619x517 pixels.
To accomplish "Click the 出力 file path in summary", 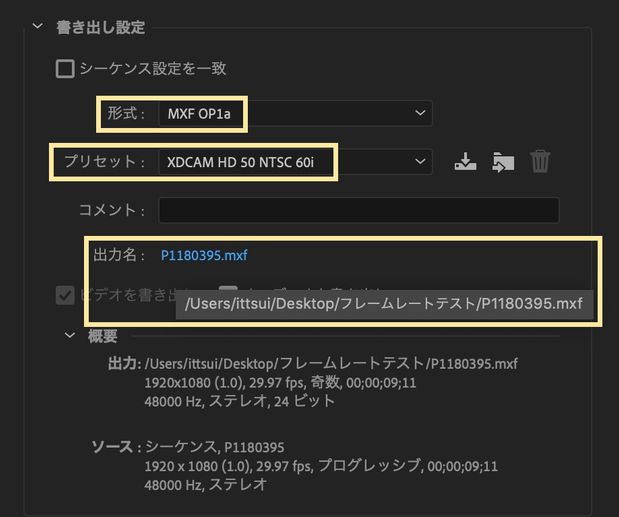I will 331,363.
